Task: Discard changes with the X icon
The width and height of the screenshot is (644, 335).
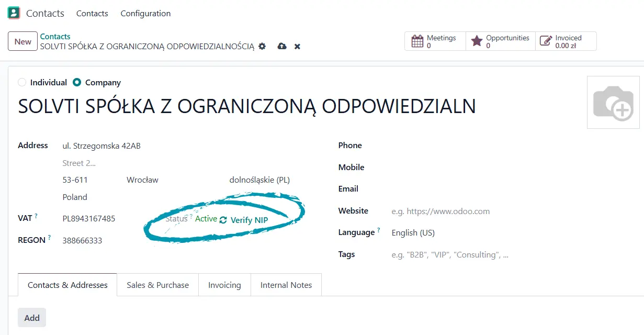Action: [x=297, y=47]
